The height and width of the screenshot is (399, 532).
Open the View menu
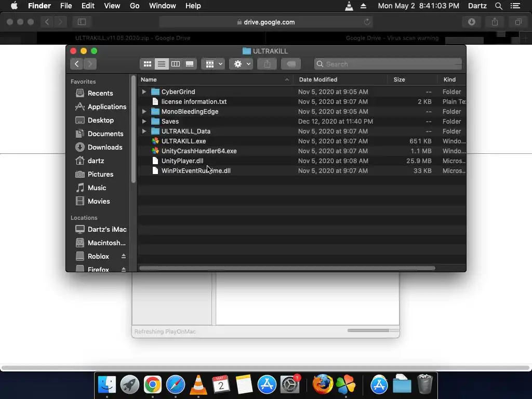click(x=112, y=6)
